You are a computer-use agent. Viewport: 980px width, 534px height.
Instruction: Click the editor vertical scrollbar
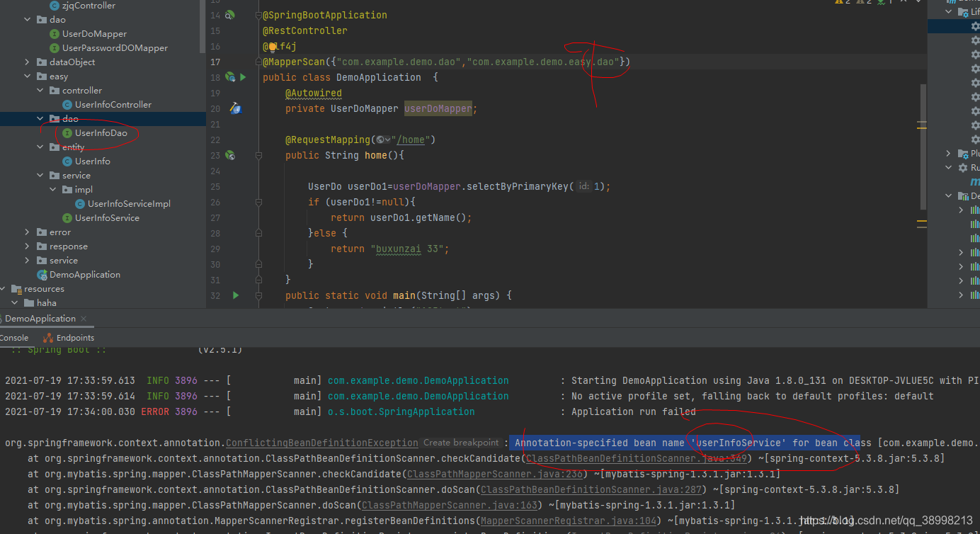(x=923, y=146)
